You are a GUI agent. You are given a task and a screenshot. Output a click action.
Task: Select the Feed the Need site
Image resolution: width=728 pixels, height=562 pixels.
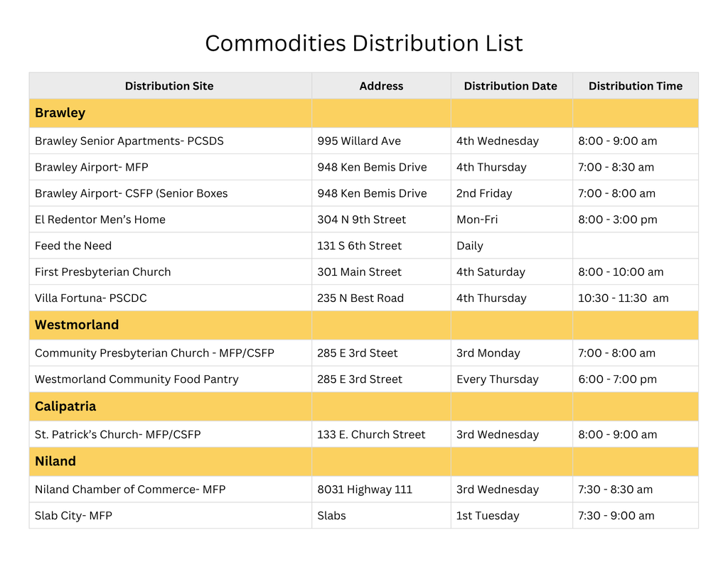(73, 246)
